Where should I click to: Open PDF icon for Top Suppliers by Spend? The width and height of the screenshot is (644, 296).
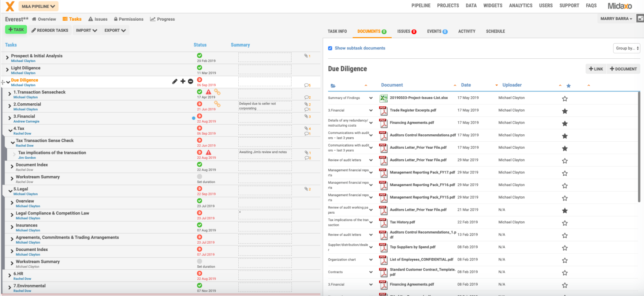click(384, 247)
